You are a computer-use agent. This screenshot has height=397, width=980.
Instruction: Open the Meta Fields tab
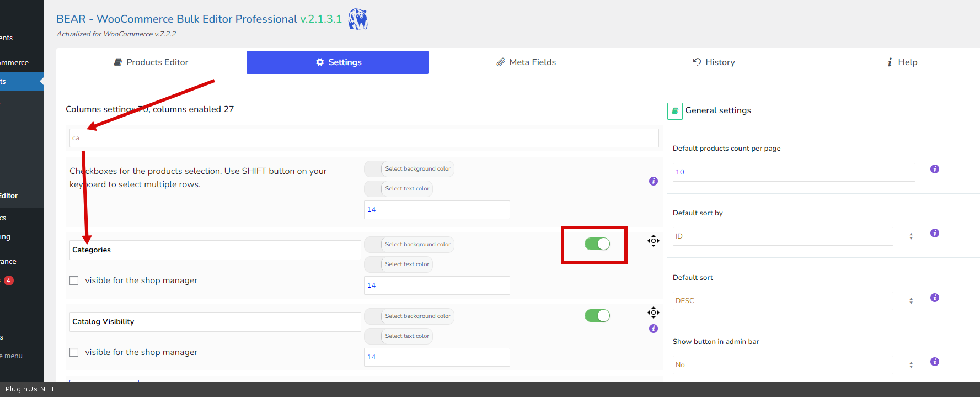(x=526, y=62)
